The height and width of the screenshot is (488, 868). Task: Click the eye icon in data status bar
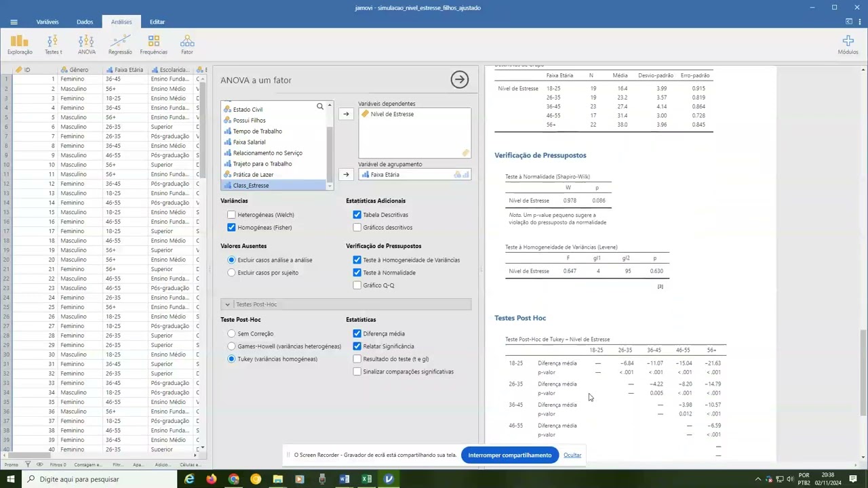40,464
